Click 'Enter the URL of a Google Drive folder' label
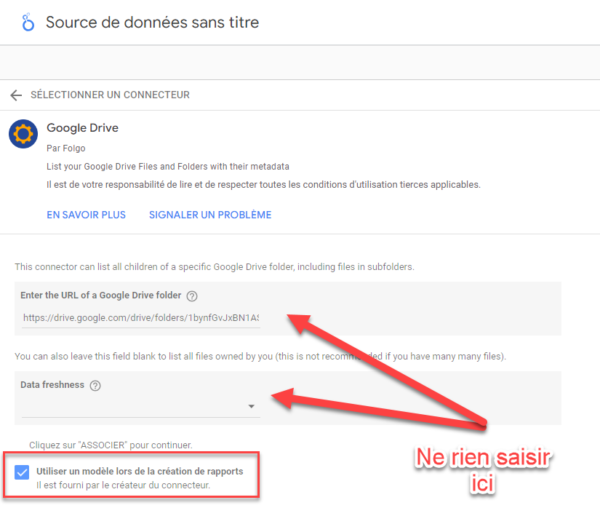 (101, 295)
